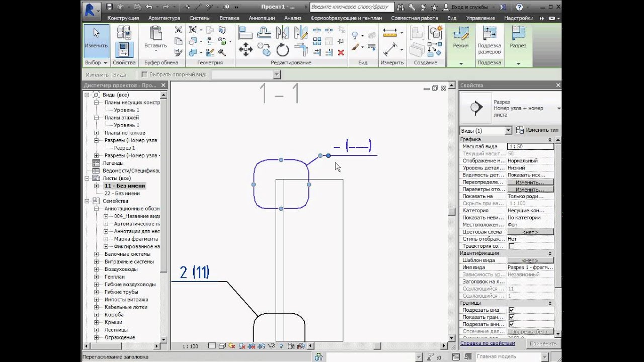
Task: Open the Вид ribbon tab
Action: [x=452, y=18]
